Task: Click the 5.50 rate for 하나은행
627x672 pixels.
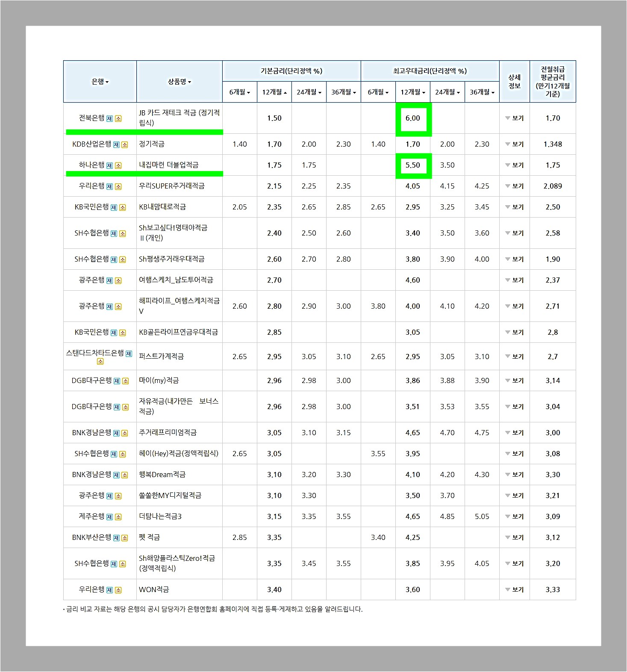Action: [413, 165]
